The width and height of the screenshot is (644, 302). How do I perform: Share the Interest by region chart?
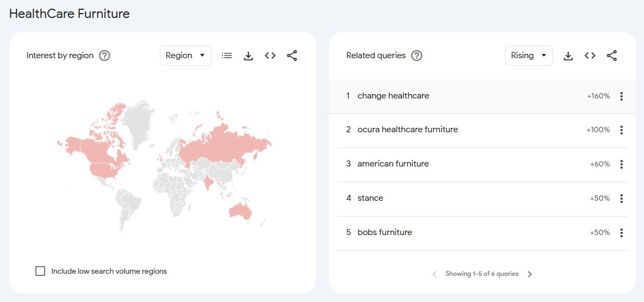[292, 56]
